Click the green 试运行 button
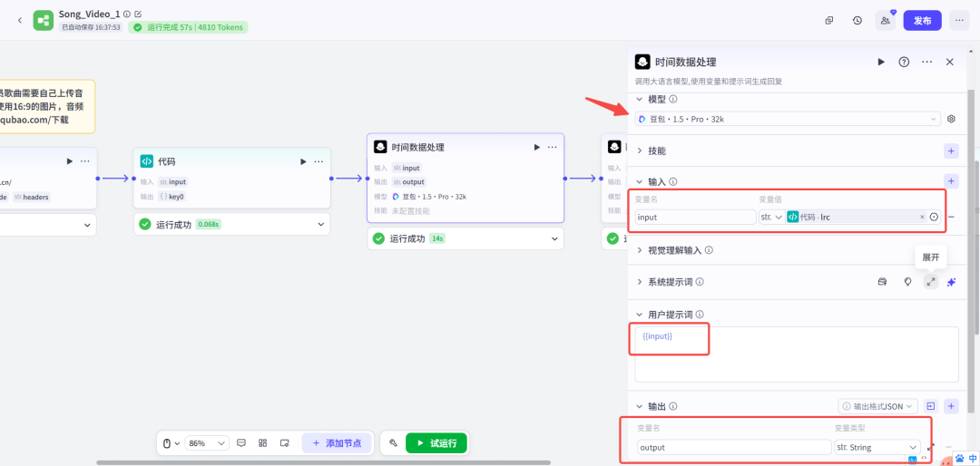The image size is (980, 466). pyautogui.click(x=436, y=443)
